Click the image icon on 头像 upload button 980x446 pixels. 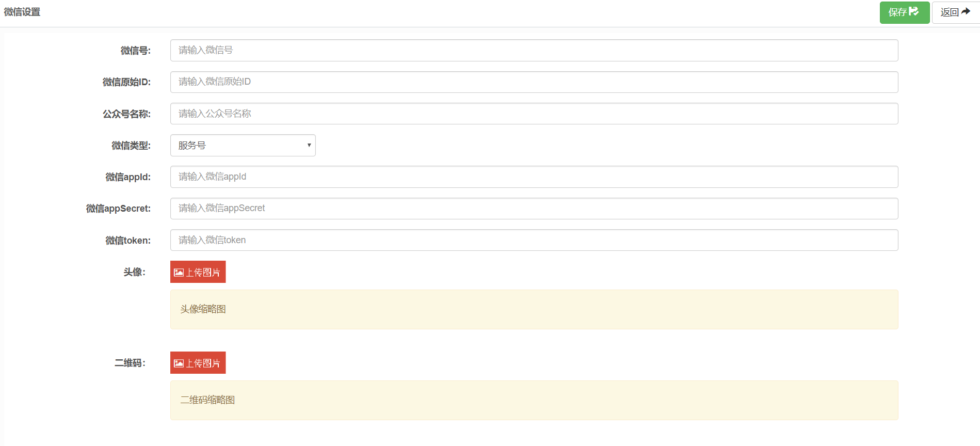pos(179,273)
